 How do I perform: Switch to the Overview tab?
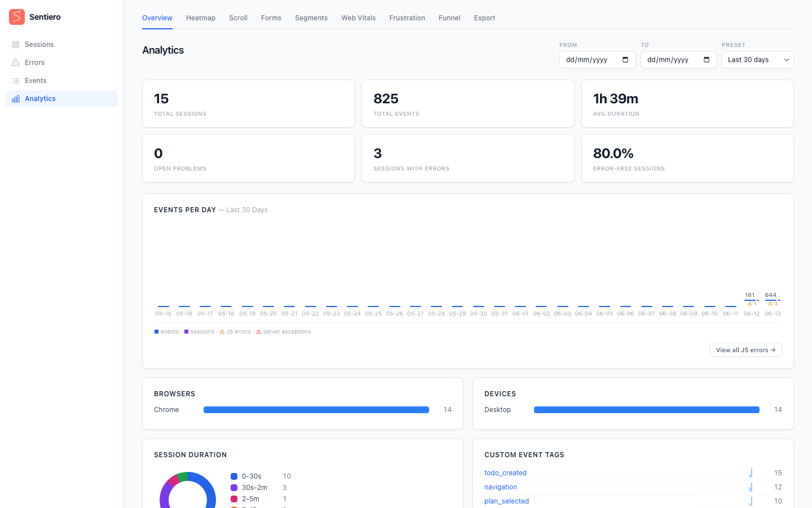(157, 18)
